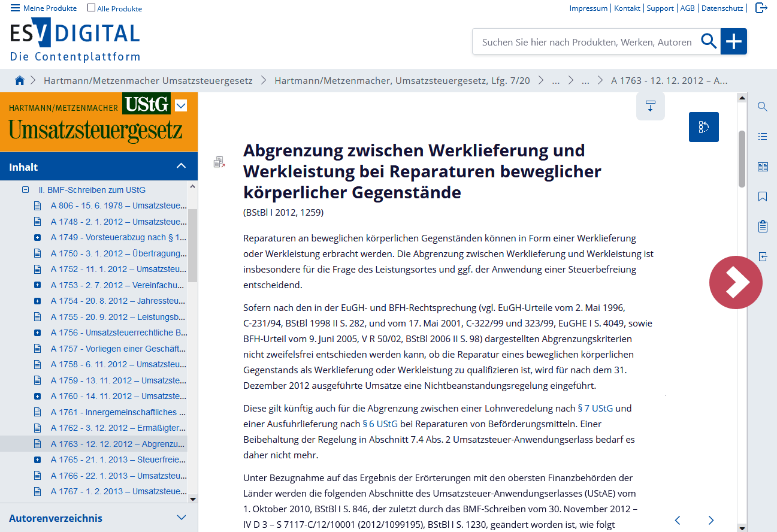Screen dimensions: 777x532
Task: Go to previous document with left chevron
Action: coord(678,520)
